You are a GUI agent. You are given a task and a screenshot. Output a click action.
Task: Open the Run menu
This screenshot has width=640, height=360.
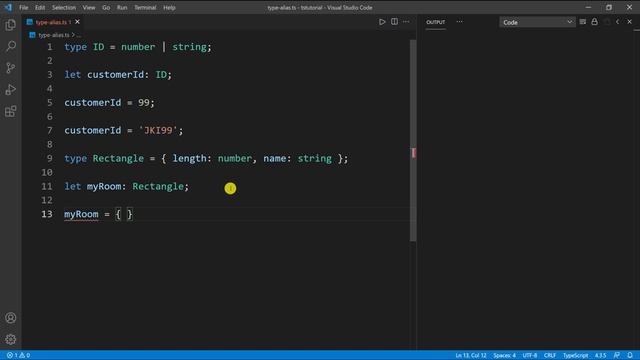(122, 7)
